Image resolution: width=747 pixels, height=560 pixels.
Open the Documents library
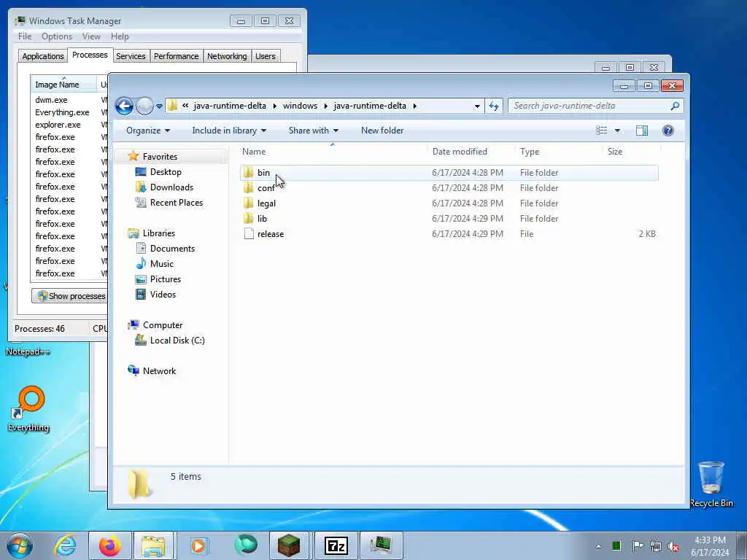[172, 249]
